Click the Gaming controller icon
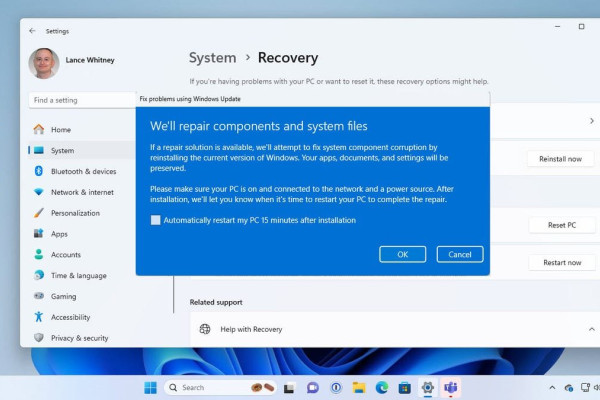The height and width of the screenshot is (400, 600). click(x=39, y=296)
